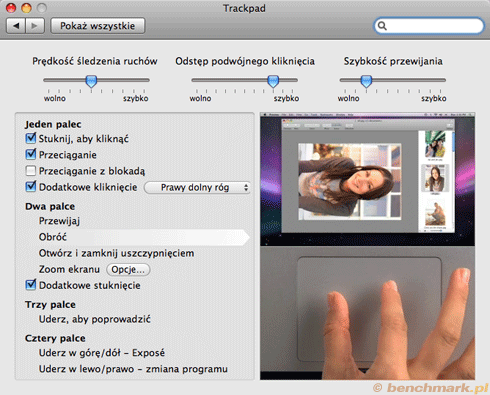This screenshot has height=395, width=490.
Task: Go forward with the right arrow button
Action: tap(35, 26)
